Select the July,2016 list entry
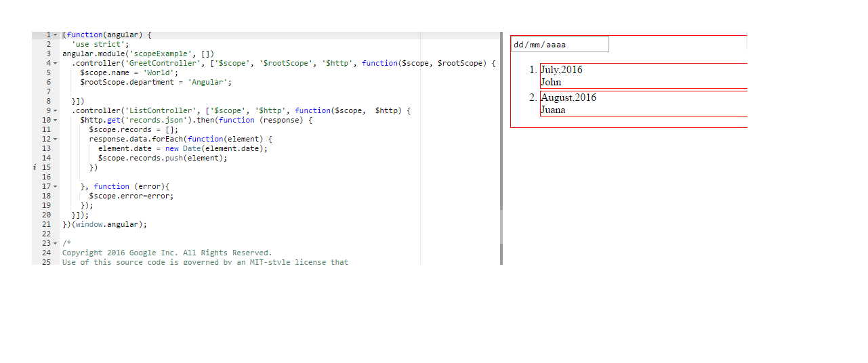868x363 pixels. [561, 70]
